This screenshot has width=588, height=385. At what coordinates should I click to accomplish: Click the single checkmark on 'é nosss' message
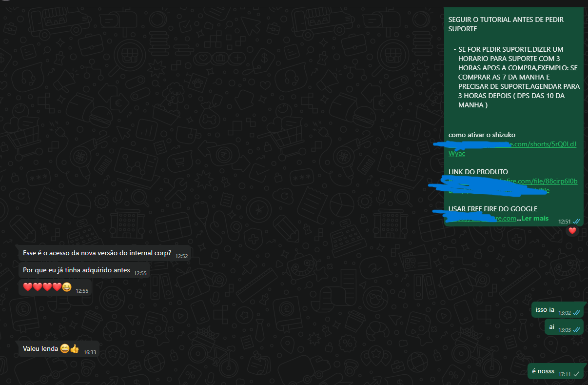577,374
